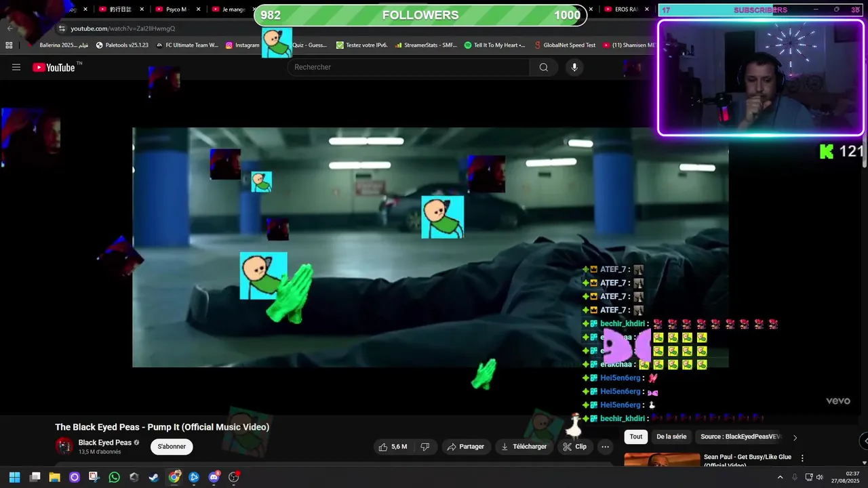Launch Steam from the taskbar

tap(154, 477)
